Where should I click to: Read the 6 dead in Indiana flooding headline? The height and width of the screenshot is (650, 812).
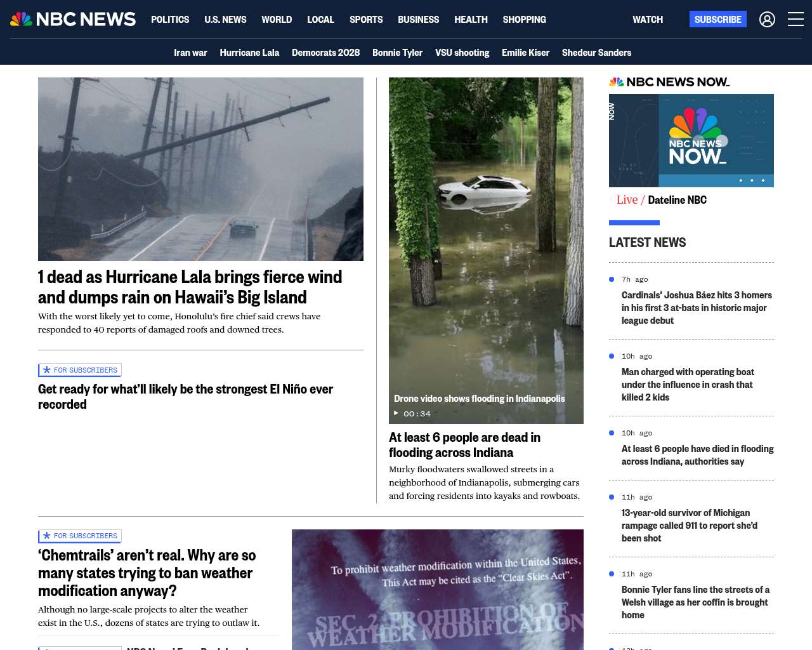(x=464, y=445)
